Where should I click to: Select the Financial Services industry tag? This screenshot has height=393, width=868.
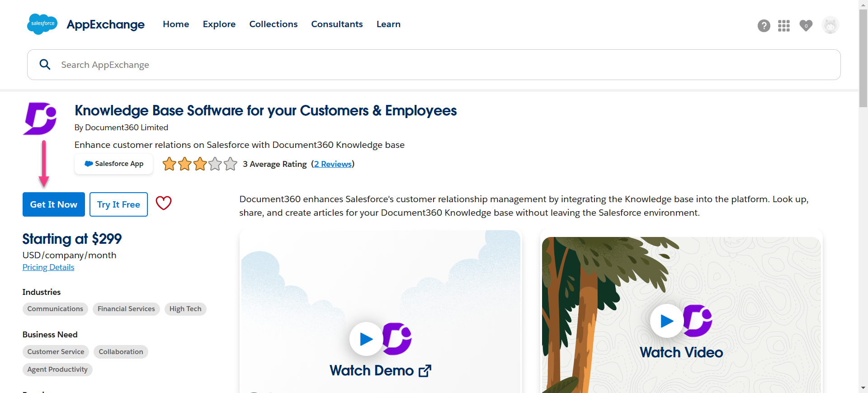pyautogui.click(x=126, y=309)
